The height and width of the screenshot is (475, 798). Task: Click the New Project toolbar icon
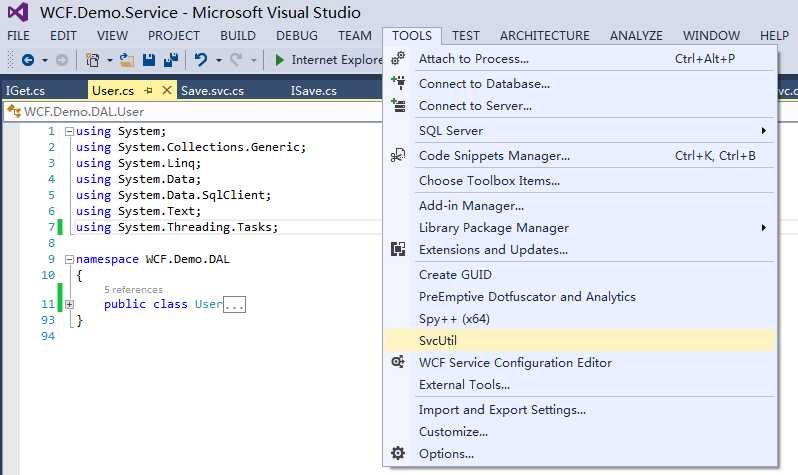pos(92,61)
